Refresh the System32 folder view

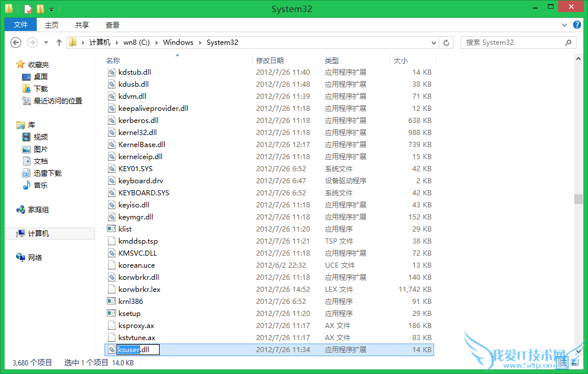[x=446, y=43]
